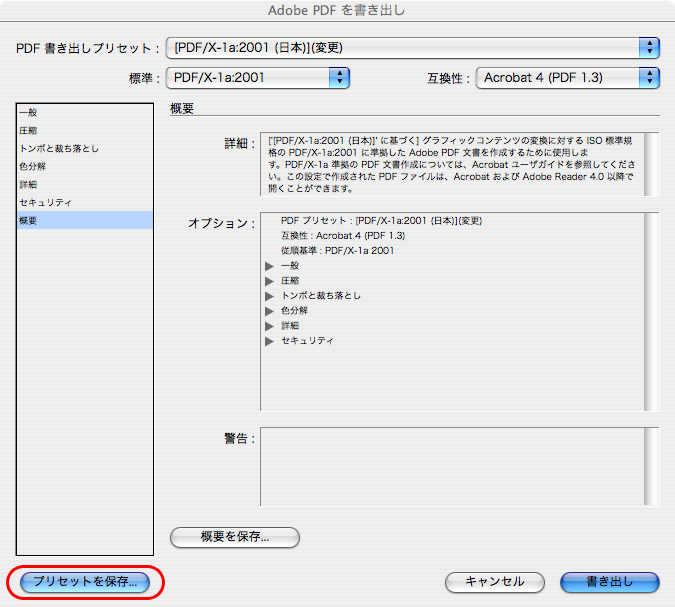Click the 警告 box scrollbar
This screenshot has width=675, height=607.
pyautogui.click(x=651, y=467)
